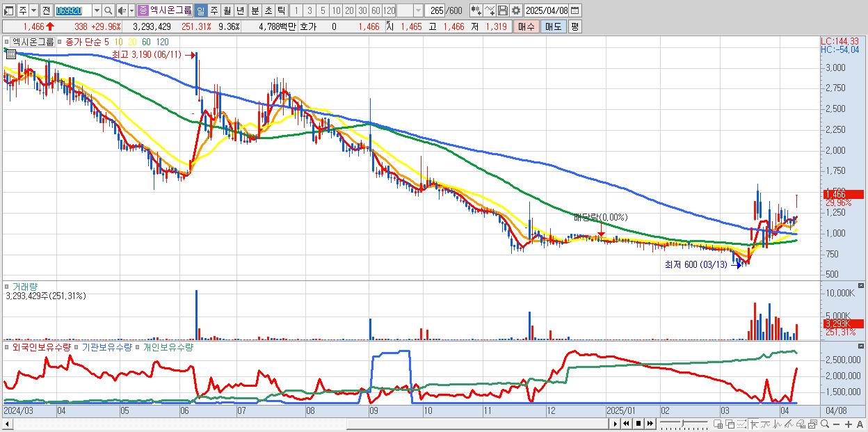Click the 증 badge beside stock name

(143, 10)
